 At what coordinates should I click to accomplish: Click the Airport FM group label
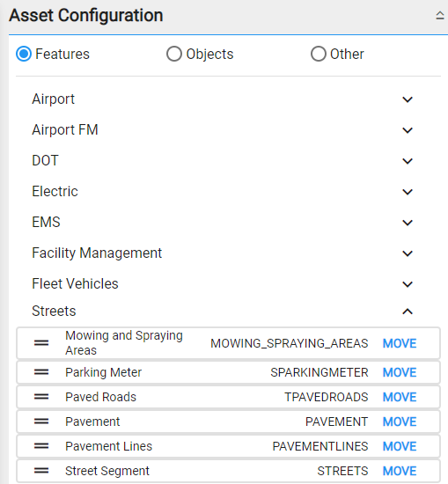point(65,130)
